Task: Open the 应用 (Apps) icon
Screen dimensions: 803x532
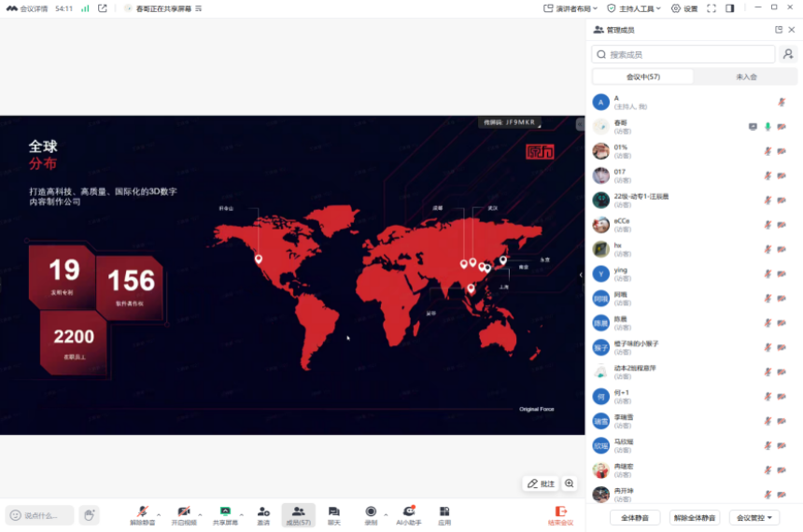Action: click(x=444, y=514)
